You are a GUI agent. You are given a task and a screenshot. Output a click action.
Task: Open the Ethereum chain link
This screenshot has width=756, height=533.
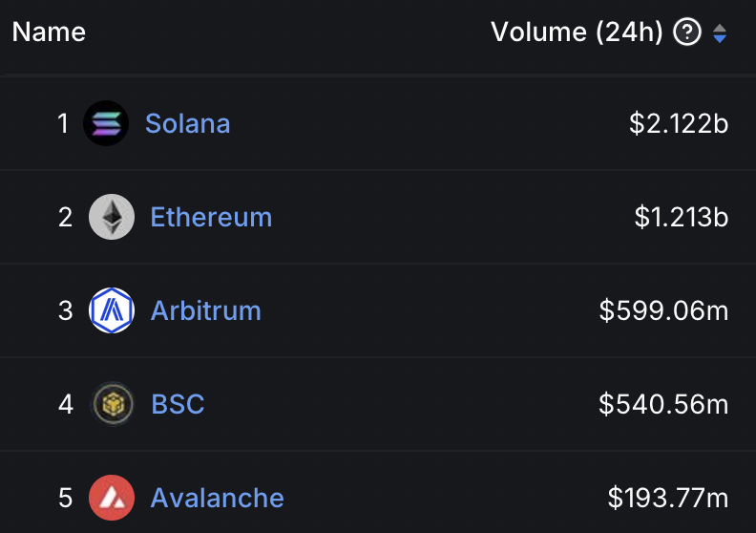click(211, 217)
